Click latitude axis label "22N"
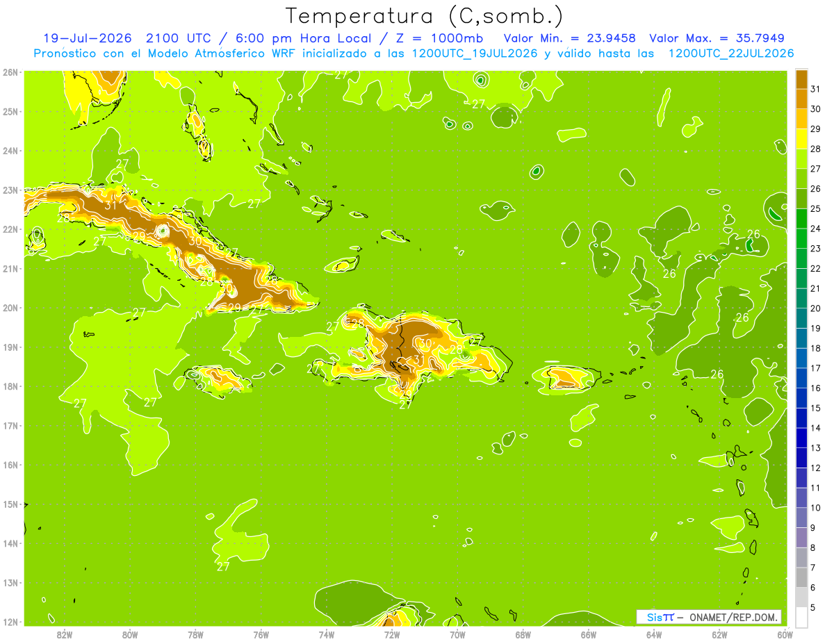The height and width of the screenshot is (644, 834). 10,229
